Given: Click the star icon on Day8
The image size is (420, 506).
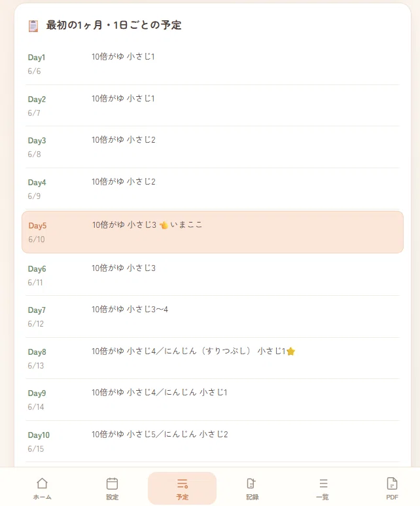Looking at the screenshot, I should point(290,351).
